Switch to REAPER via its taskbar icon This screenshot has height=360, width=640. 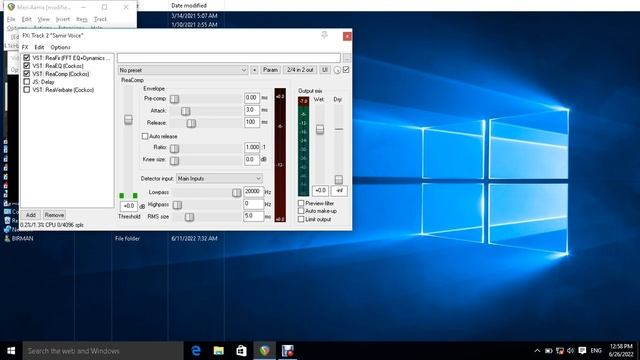tap(265, 351)
